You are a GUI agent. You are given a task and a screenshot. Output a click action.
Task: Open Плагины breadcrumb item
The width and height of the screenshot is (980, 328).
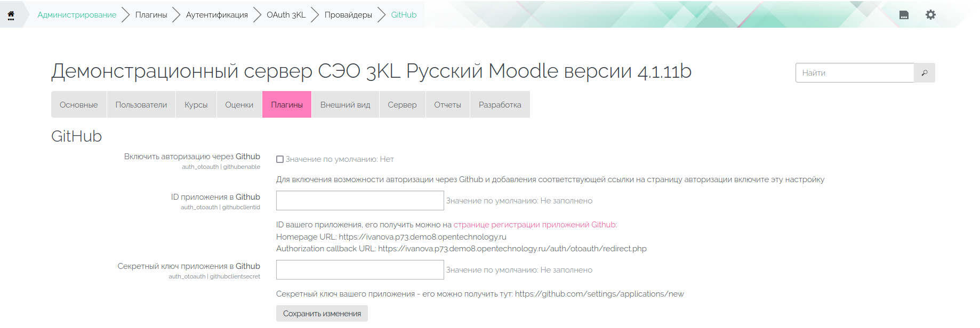click(x=151, y=15)
